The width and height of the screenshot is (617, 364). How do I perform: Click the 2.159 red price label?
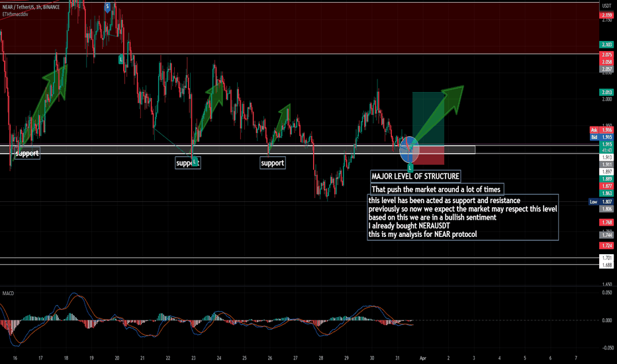pyautogui.click(x=607, y=15)
